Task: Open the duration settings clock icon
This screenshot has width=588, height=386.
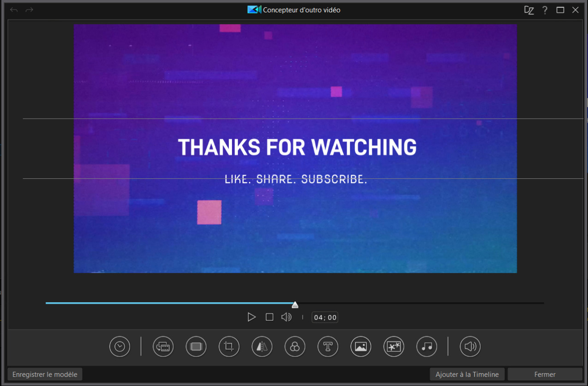Action: [119, 346]
